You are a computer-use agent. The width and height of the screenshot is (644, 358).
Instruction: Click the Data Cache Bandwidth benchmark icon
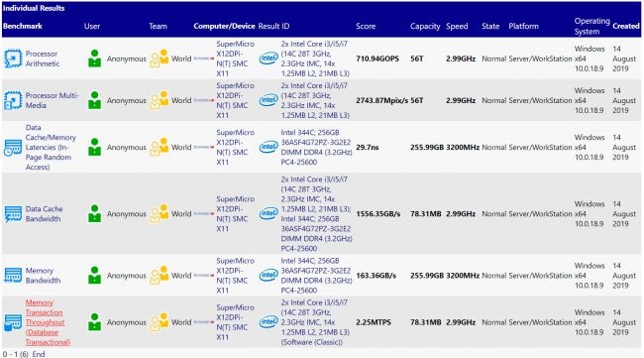point(13,214)
